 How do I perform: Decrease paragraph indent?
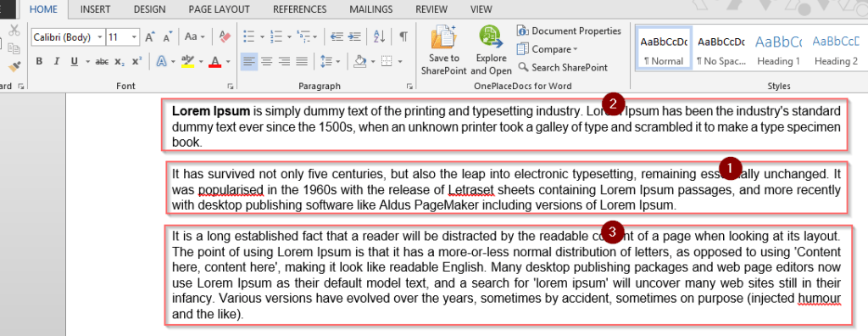coord(337,37)
